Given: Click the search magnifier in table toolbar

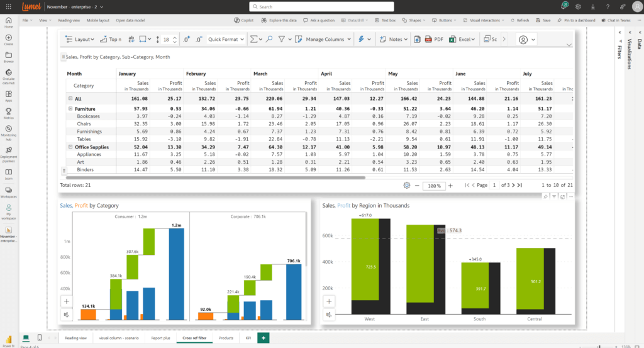Looking at the screenshot, I should tap(269, 39).
